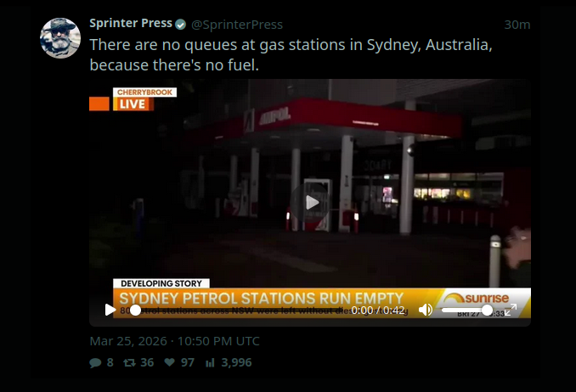This screenshot has height=392, width=576.
Task: Adjust the volume slider knob
Action: click(x=487, y=311)
